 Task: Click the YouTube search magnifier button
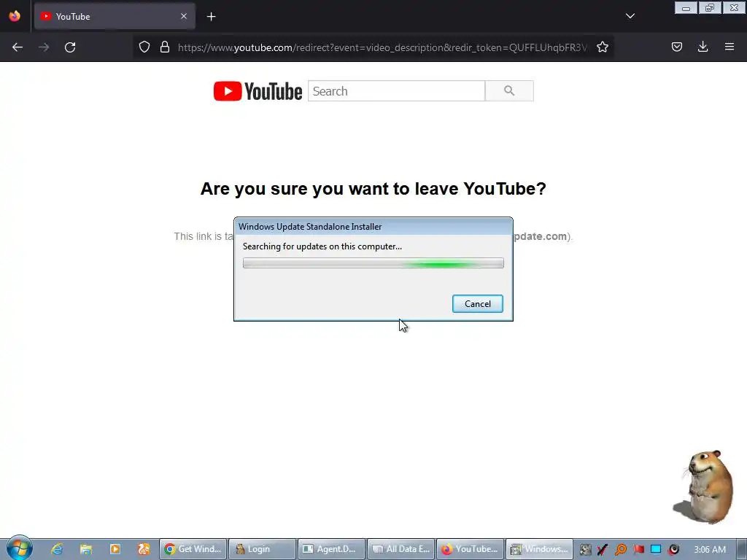(509, 91)
